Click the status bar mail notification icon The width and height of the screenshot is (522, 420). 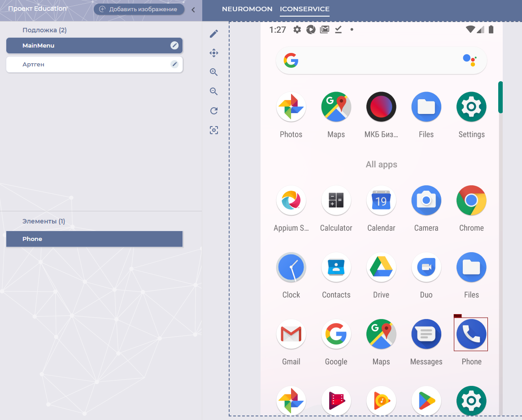(325, 30)
